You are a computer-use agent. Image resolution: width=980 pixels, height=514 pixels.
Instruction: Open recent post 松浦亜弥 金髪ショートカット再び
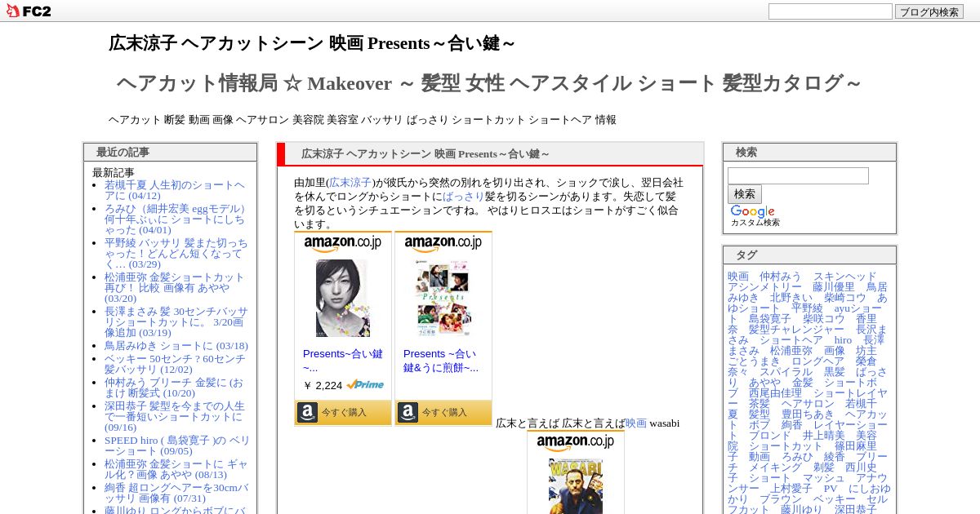[175, 288]
